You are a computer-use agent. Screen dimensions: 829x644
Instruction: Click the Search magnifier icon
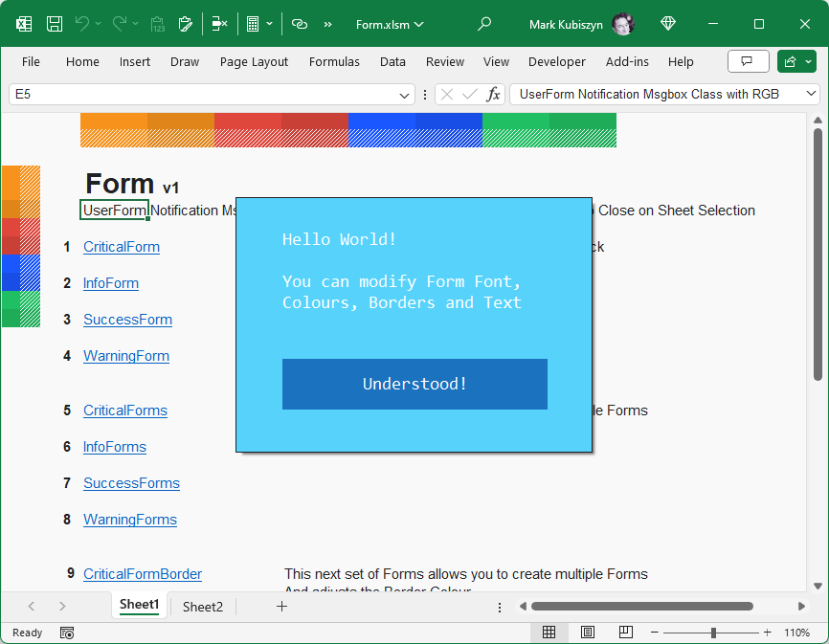click(x=484, y=24)
